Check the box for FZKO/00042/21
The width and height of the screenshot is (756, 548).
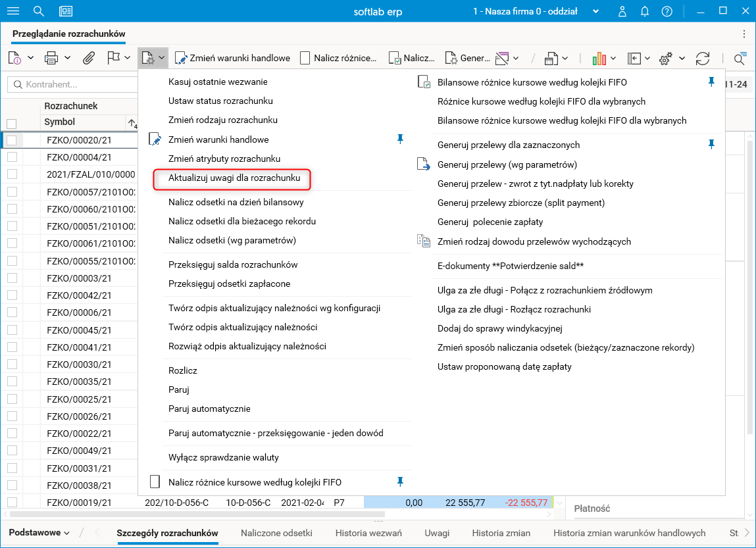pyautogui.click(x=12, y=295)
